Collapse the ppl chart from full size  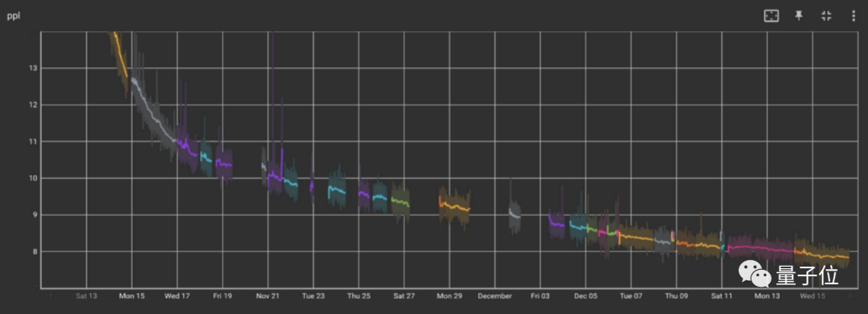coord(826,16)
